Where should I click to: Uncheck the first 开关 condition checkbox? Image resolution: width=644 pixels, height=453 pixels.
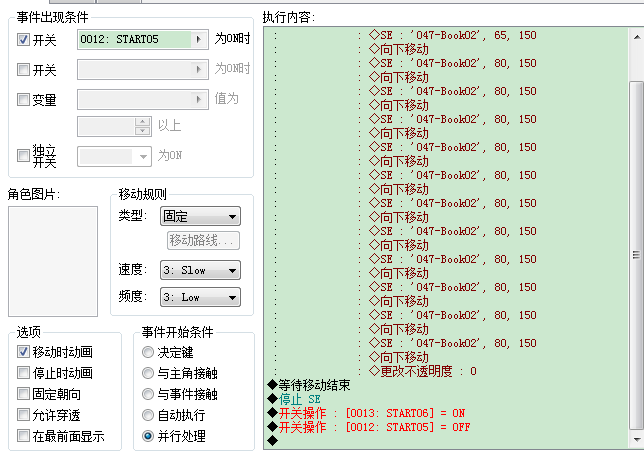tap(23, 39)
